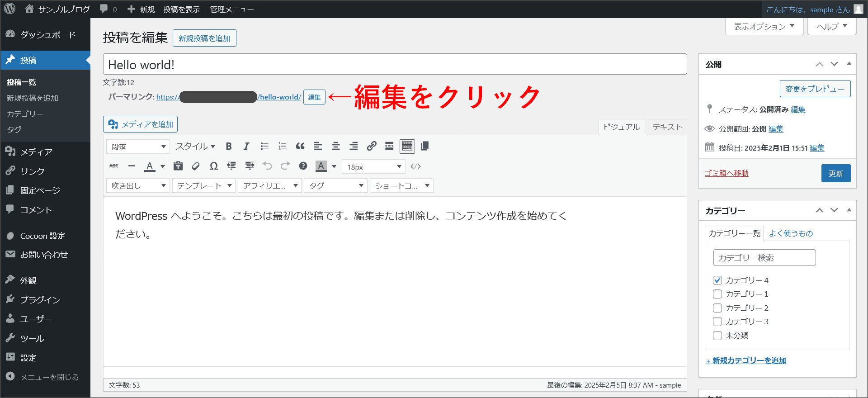Click the 更新 update button
868x398 pixels.
[x=835, y=173]
